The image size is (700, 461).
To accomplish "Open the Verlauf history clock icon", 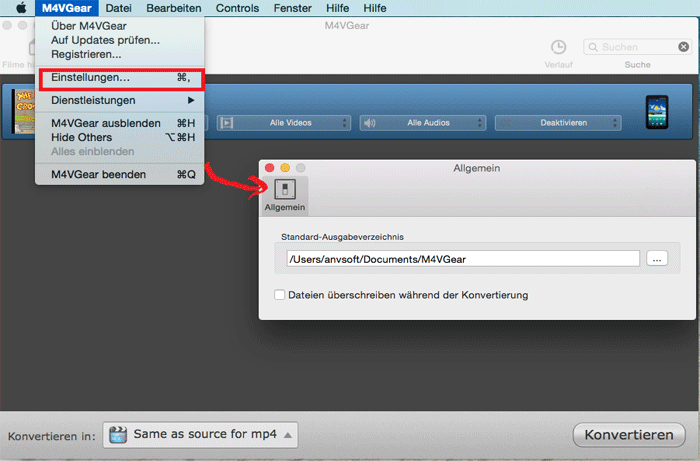I will pyautogui.click(x=558, y=47).
